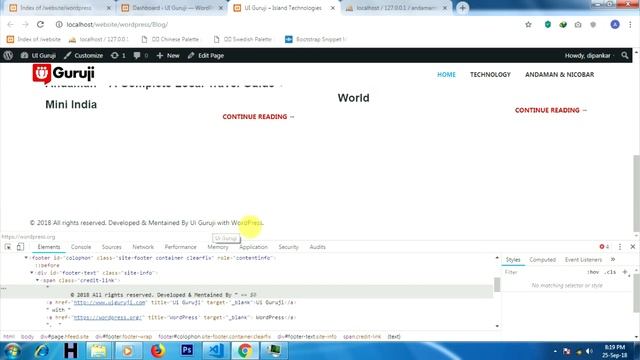
Task: Click the UI Guruji site logo
Action: coord(63,73)
